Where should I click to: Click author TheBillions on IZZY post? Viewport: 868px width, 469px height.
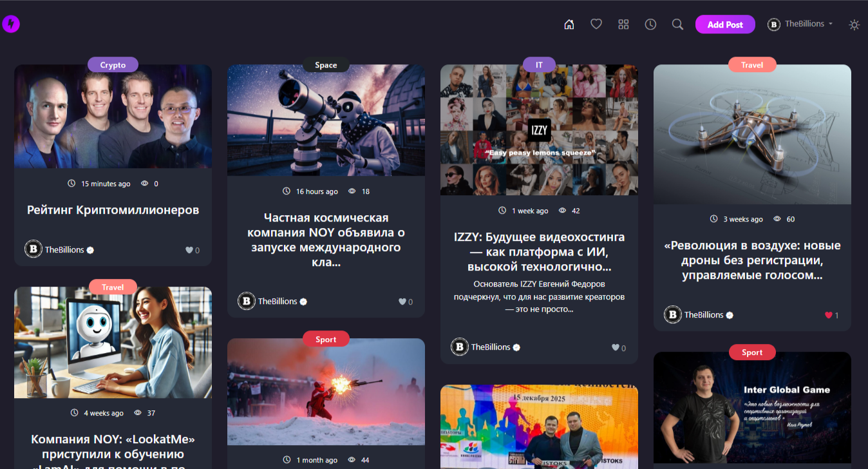[x=491, y=347]
